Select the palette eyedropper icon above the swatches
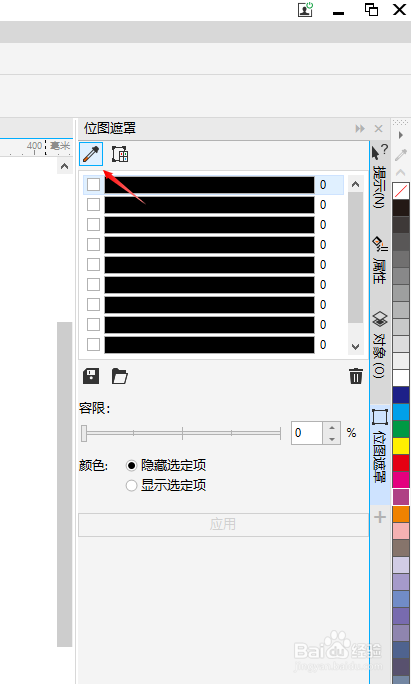Screen dimensions: 411x684 (x=401, y=154)
